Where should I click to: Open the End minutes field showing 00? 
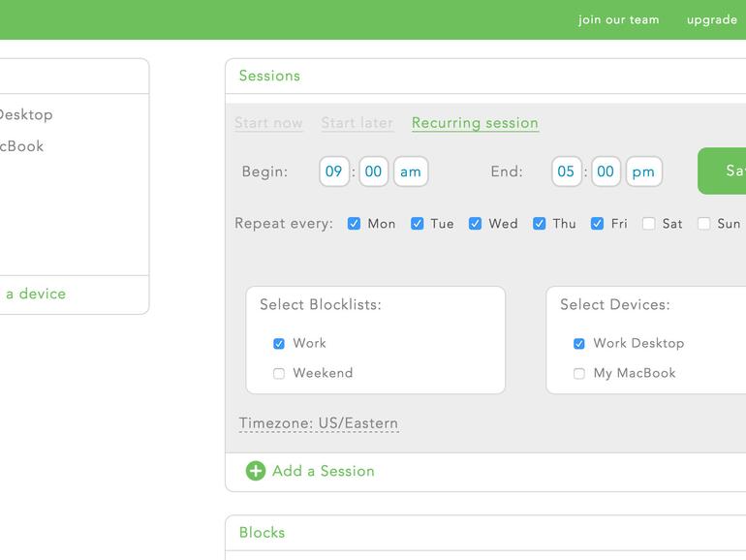click(x=606, y=171)
